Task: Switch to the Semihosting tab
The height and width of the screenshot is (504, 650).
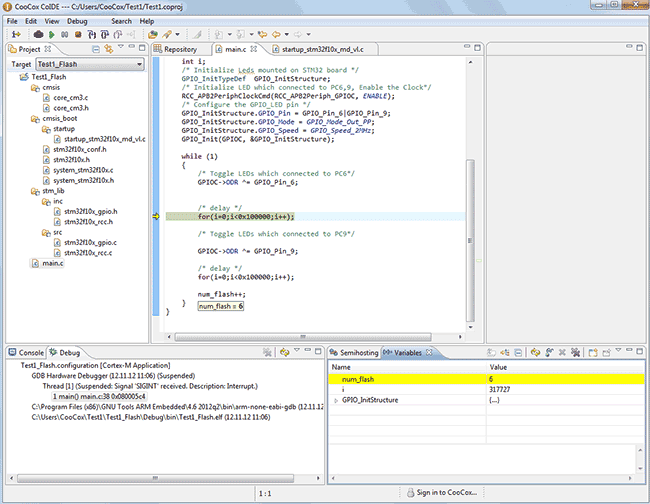Action: click(359, 352)
